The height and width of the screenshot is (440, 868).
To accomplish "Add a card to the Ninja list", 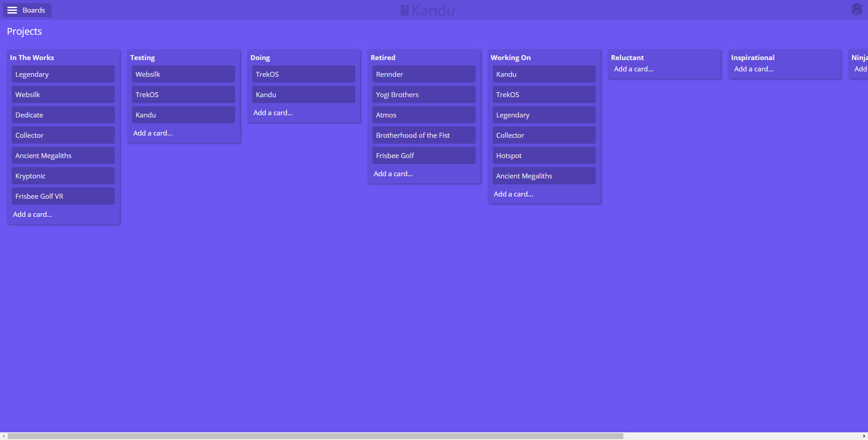I will pos(861,69).
